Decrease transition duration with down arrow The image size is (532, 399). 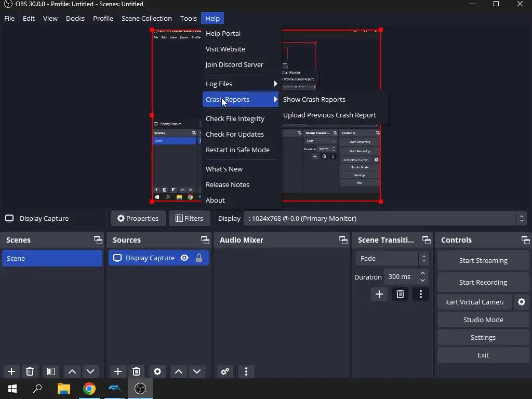point(422,281)
